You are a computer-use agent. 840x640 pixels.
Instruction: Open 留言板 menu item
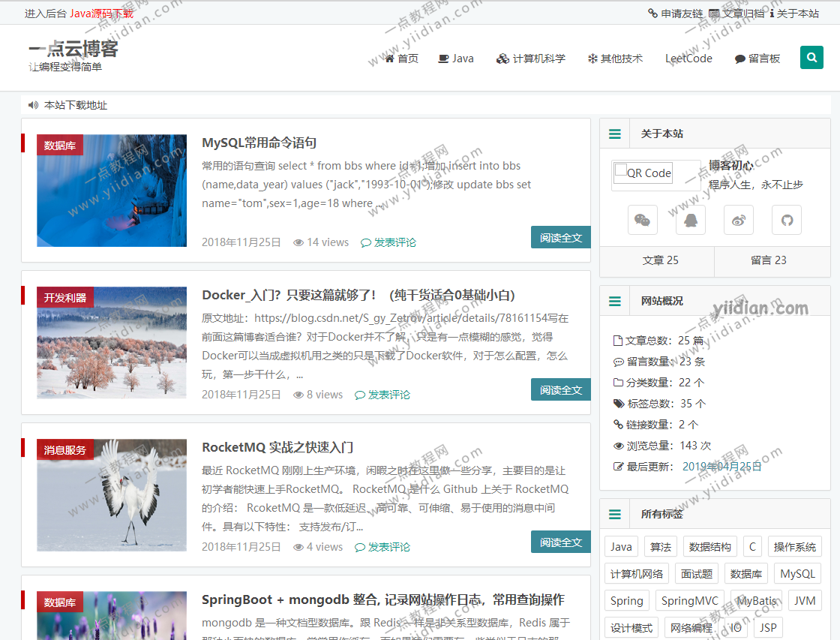pos(757,59)
